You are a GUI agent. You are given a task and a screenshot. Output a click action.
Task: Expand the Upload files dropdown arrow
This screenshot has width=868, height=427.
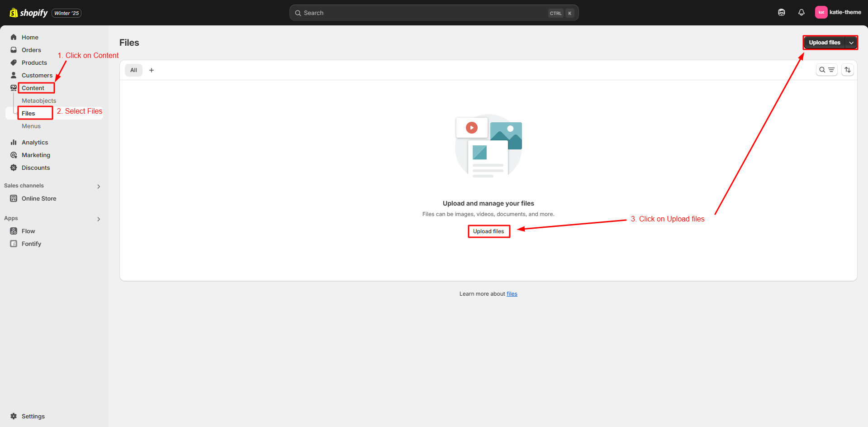point(851,43)
